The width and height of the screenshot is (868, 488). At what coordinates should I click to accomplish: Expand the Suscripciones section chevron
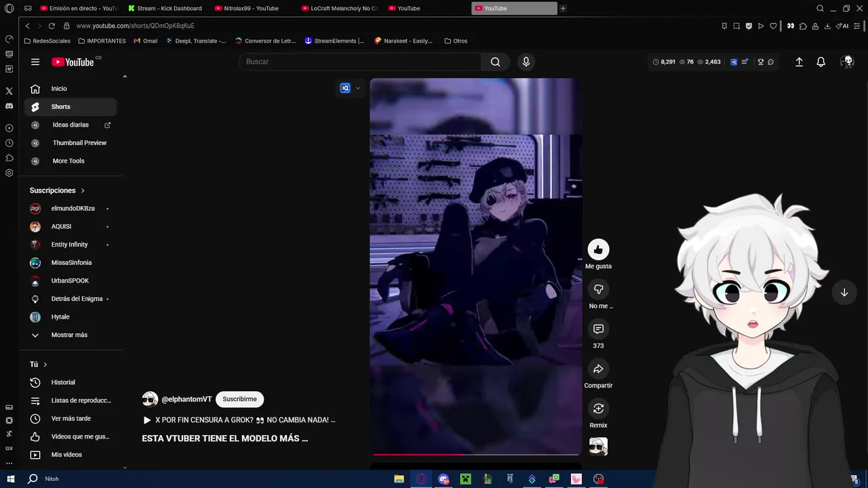[83, 190]
